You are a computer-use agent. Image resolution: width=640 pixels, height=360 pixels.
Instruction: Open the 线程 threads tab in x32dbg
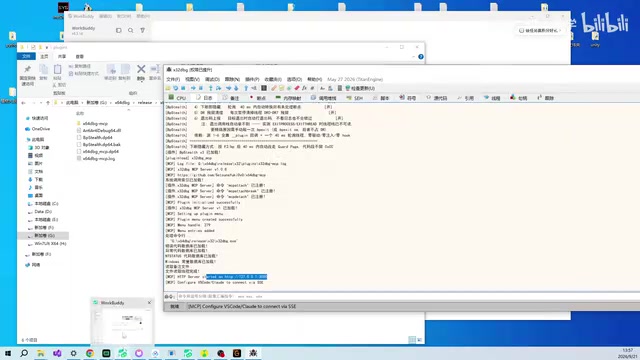[x=492, y=98]
